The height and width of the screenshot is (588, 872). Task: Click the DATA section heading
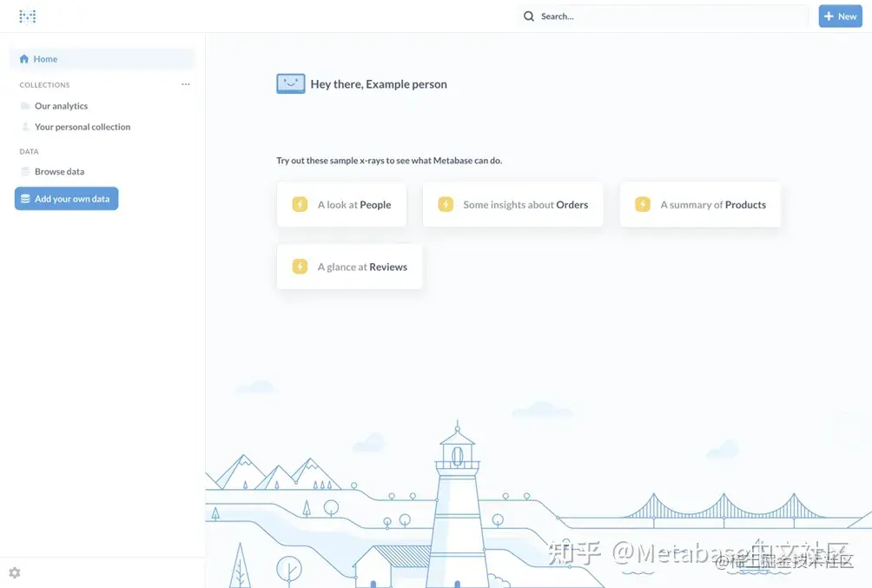pyautogui.click(x=29, y=151)
